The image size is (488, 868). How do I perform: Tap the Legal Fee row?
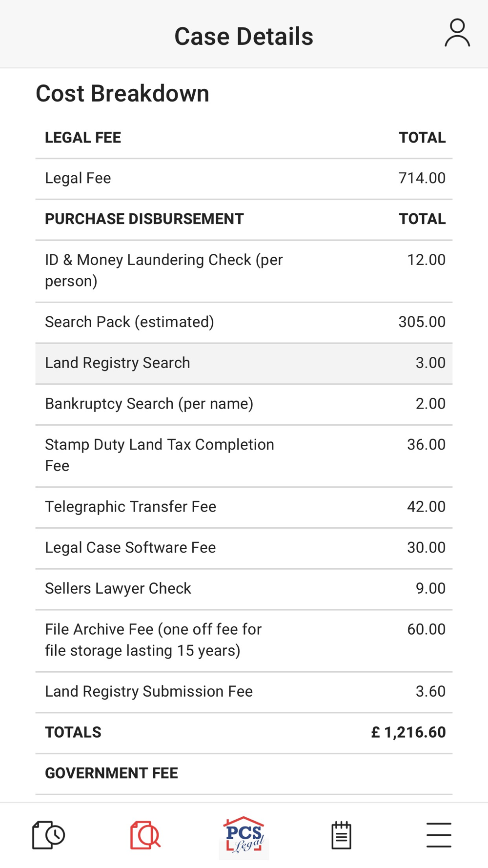click(x=244, y=178)
